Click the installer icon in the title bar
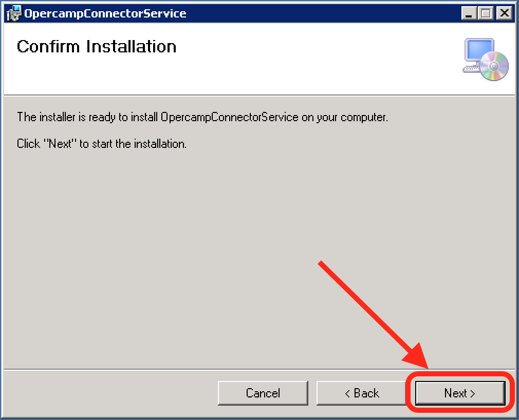The width and height of the screenshot is (519, 420). pyautogui.click(x=14, y=13)
